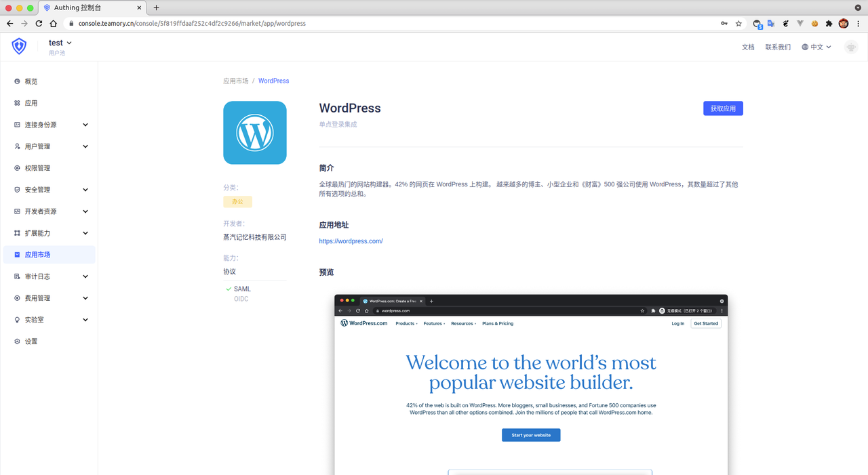The height and width of the screenshot is (475, 868).
Task: Open the saved passwords key icon
Action: point(724,23)
